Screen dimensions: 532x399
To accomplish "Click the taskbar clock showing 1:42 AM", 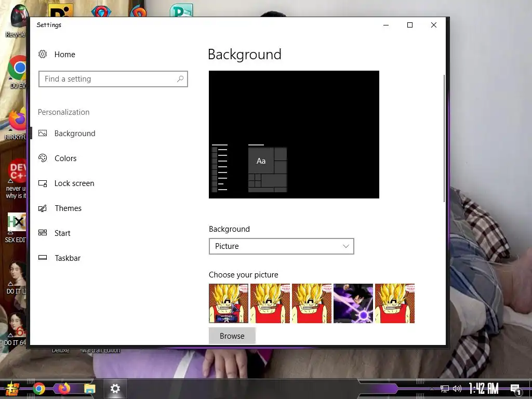I will 484,389.
